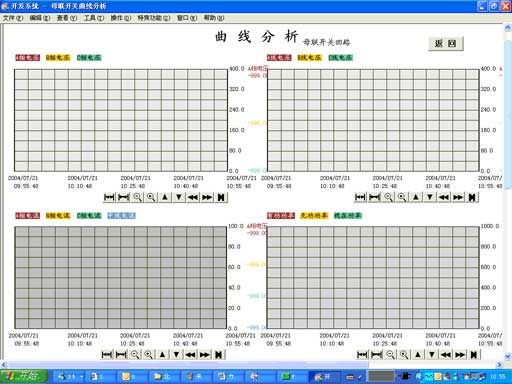
Task: Click the down arrow icon below the top-right voltage chart
Action: coord(430,197)
